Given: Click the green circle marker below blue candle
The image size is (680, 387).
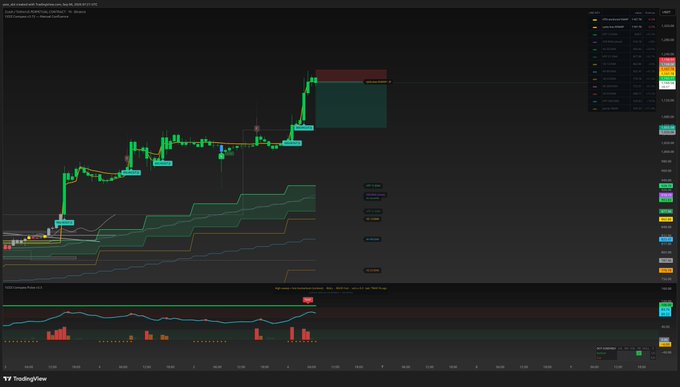Looking at the screenshot, I should click(221, 156).
